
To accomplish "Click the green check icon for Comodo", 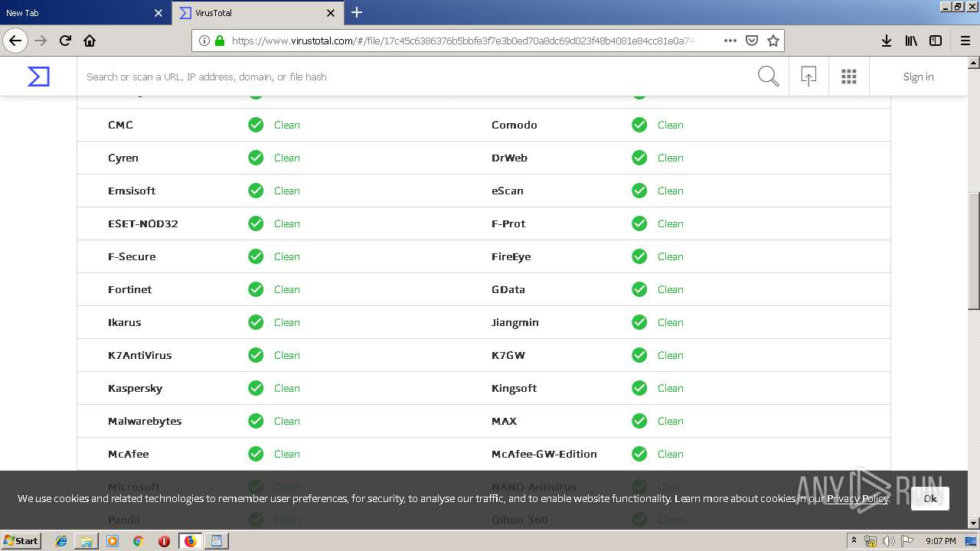I will (x=639, y=125).
